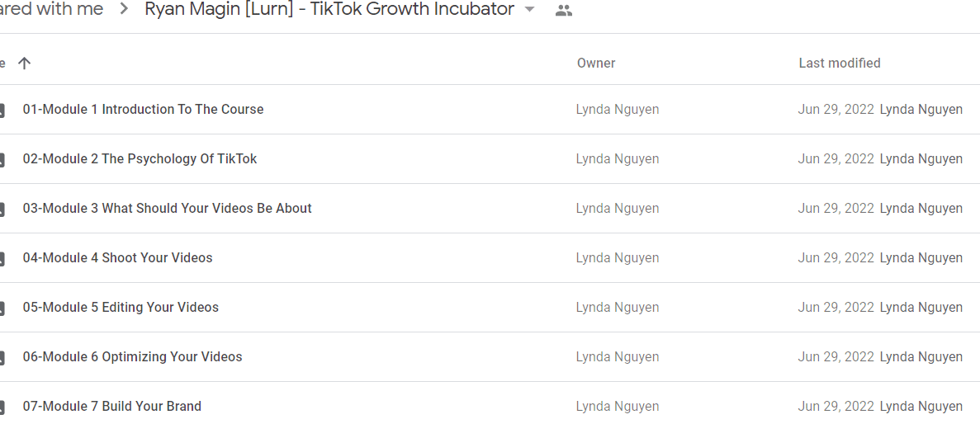Click Jun 29, 2022 date in Module 2 row
The image size is (980, 424).
pyautogui.click(x=836, y=159)
